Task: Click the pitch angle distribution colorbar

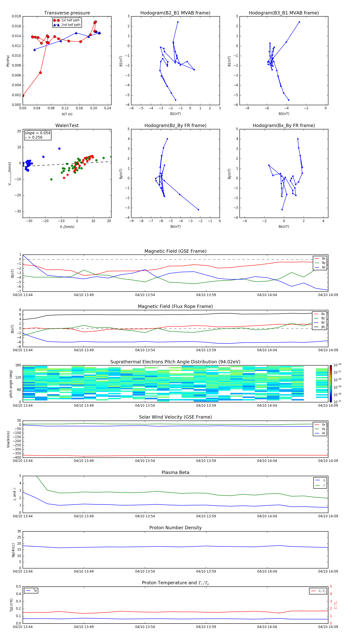Action: [x=331, y=383]
